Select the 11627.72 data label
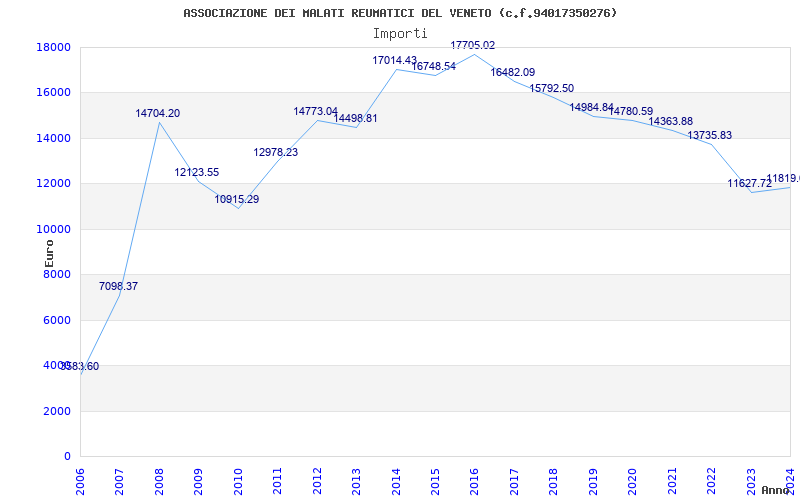 [x=749, y=184]
